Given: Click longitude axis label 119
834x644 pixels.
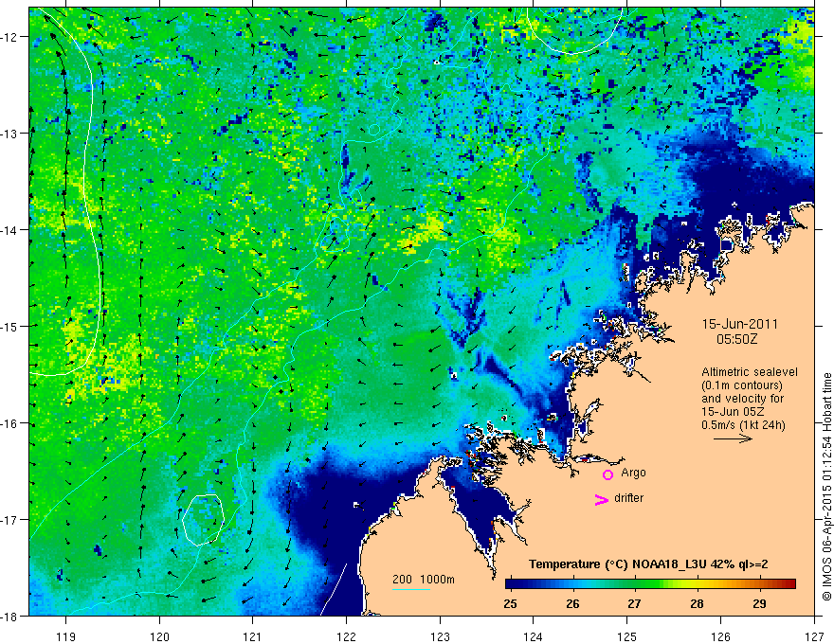Looking at the screenshot, I should [66, 636].
